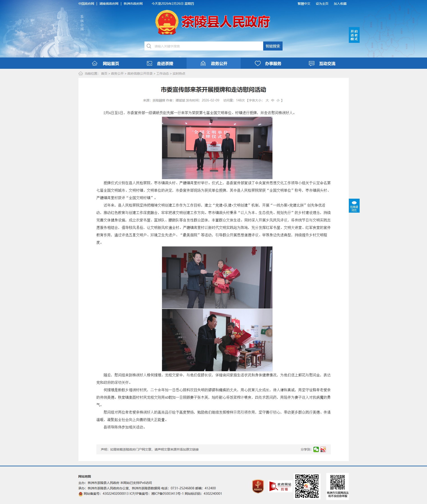The image size is (427, 504).
Task: Toggle 无障碍浏览 accessibility browsing
Action: point(354,206)
